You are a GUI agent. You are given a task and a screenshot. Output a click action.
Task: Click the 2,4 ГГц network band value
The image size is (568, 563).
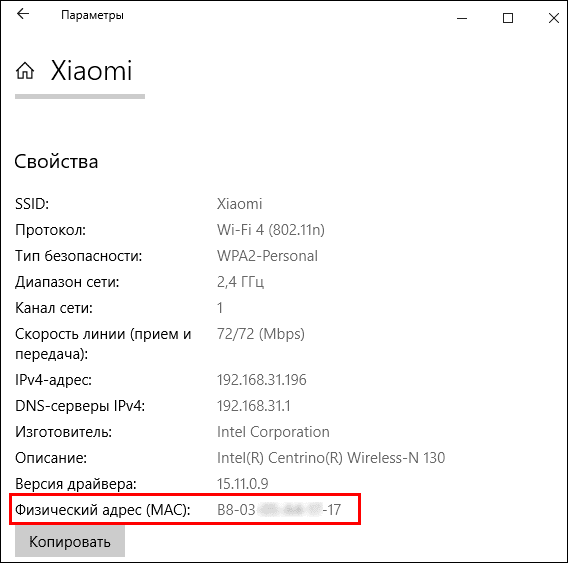(240, 282)
